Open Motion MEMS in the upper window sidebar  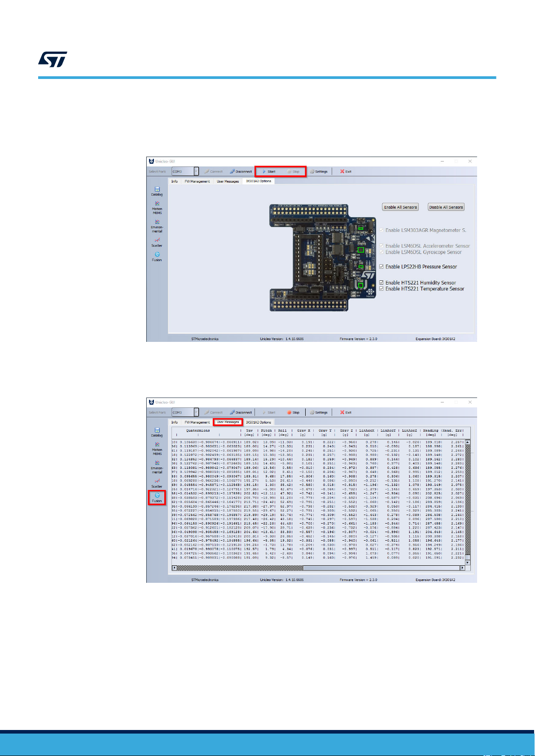(x=157, y=208)
